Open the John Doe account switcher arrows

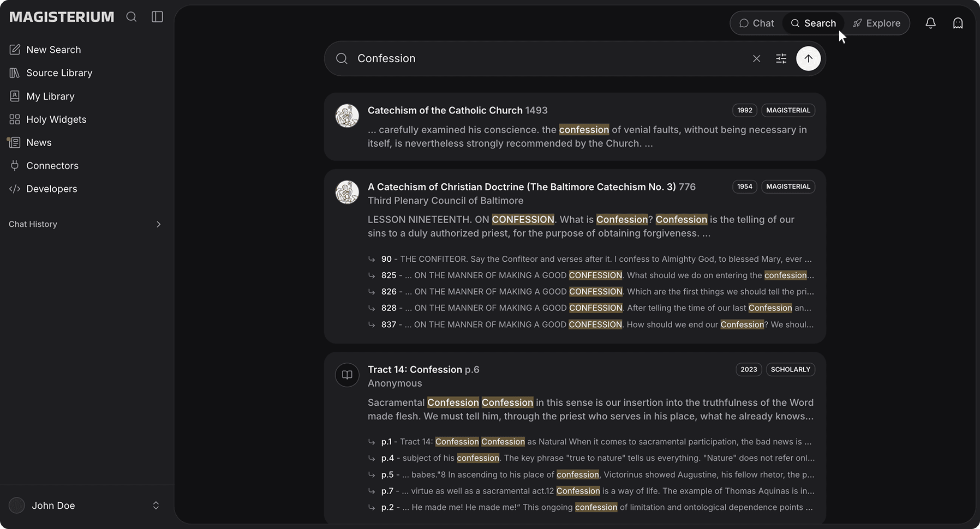point(156,506)
